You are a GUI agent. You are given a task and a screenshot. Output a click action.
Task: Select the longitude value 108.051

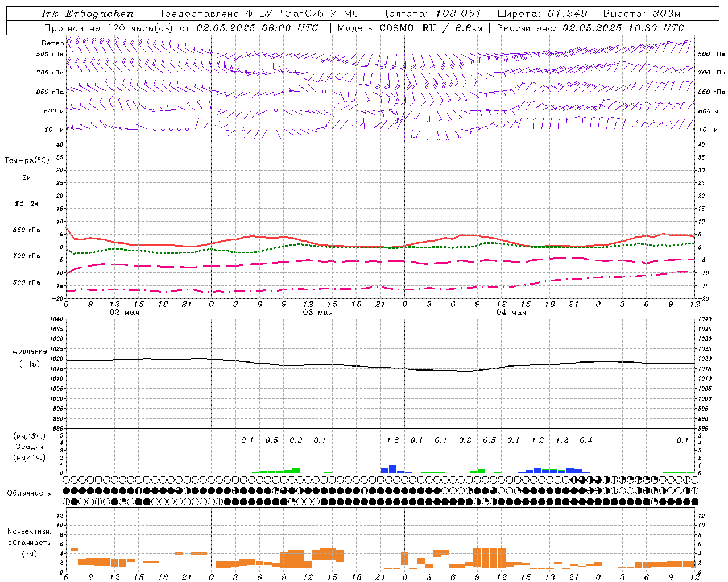pyautogui.click(x=458, y=14)
